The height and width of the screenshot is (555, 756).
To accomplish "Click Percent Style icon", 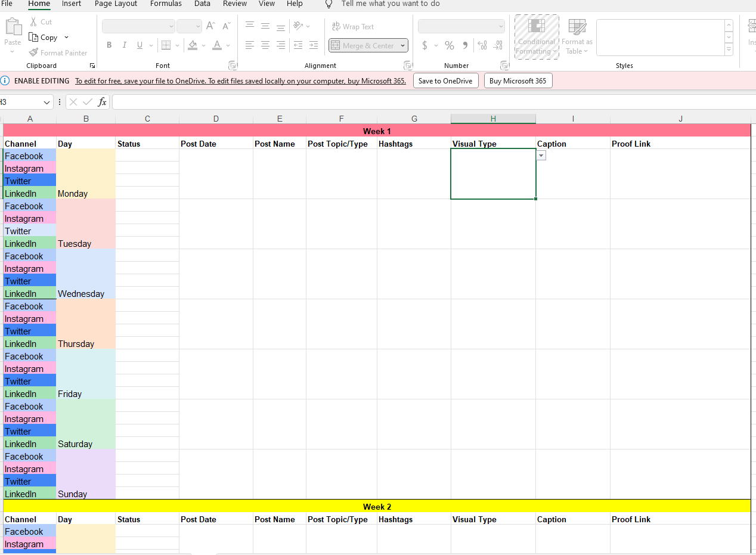I will (450, 45).
